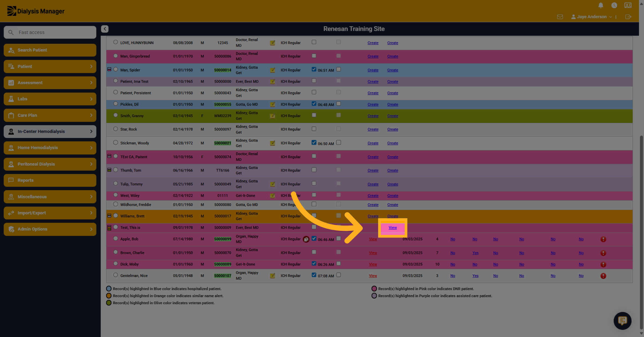644x337 pixels.
Task: Click the clock icon in header
Action: tap(614, 5)
